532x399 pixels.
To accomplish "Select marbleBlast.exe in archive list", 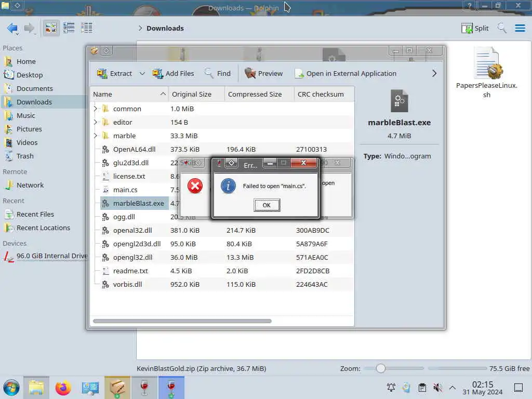I will tap(135, 203).
